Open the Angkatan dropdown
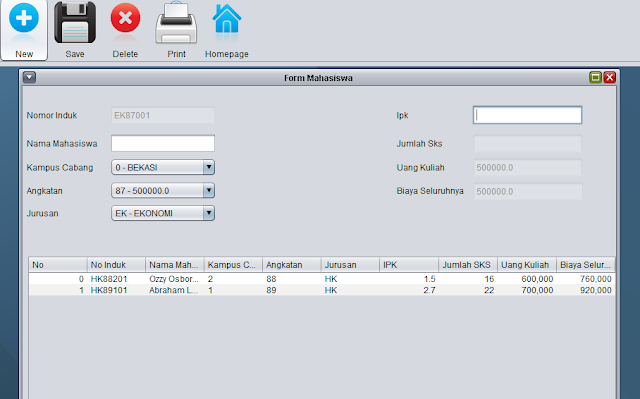Image resolution: width=640 pixels, height=399 pixels. tap(163, 191)
